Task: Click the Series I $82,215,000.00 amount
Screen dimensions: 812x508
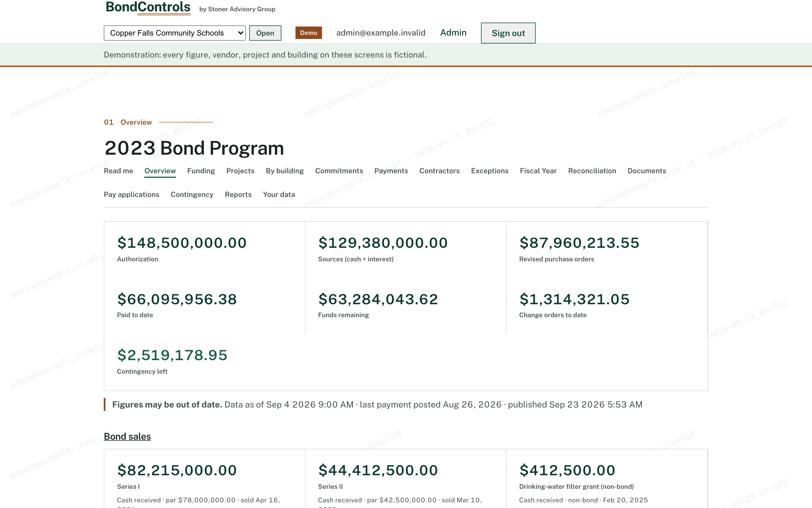Action: tap(177, 470)
